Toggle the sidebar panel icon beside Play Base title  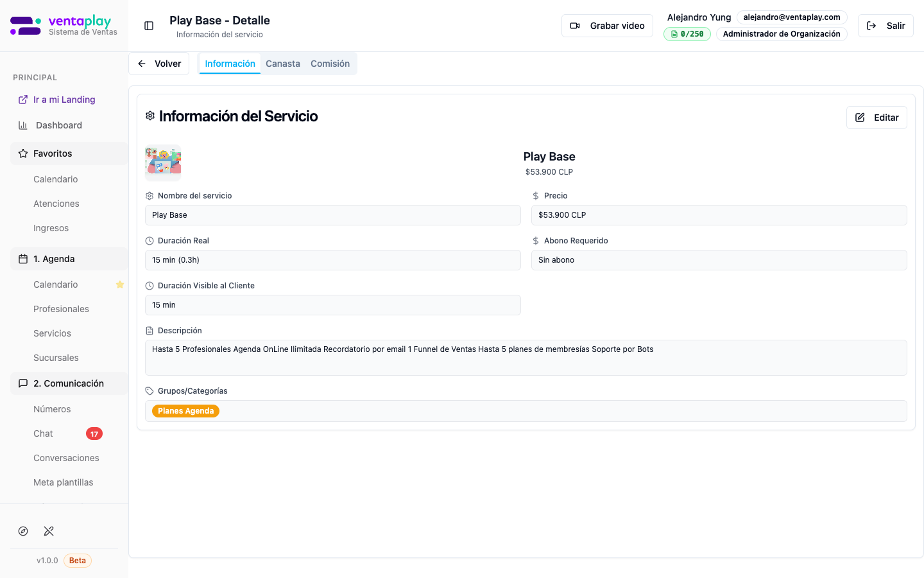[x=148, y=26]
